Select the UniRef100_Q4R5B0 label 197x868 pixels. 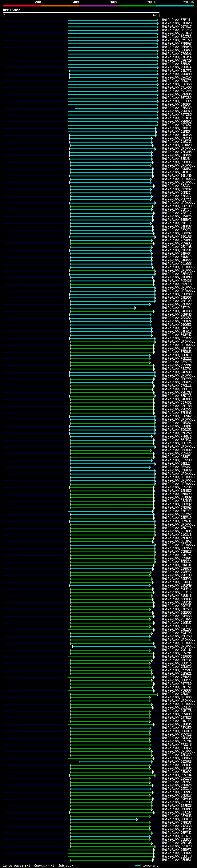click(176, 372)
